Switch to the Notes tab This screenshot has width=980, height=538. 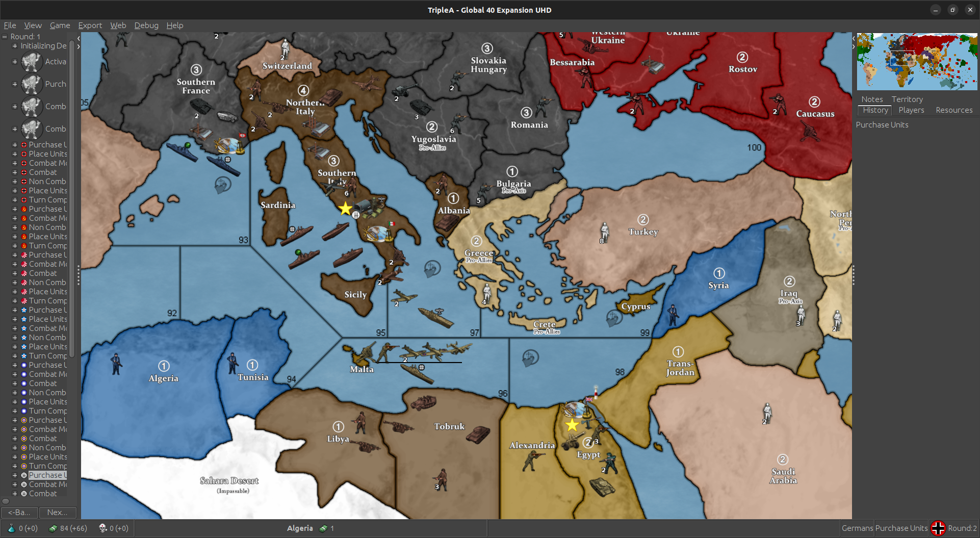[x=872, y=99]
